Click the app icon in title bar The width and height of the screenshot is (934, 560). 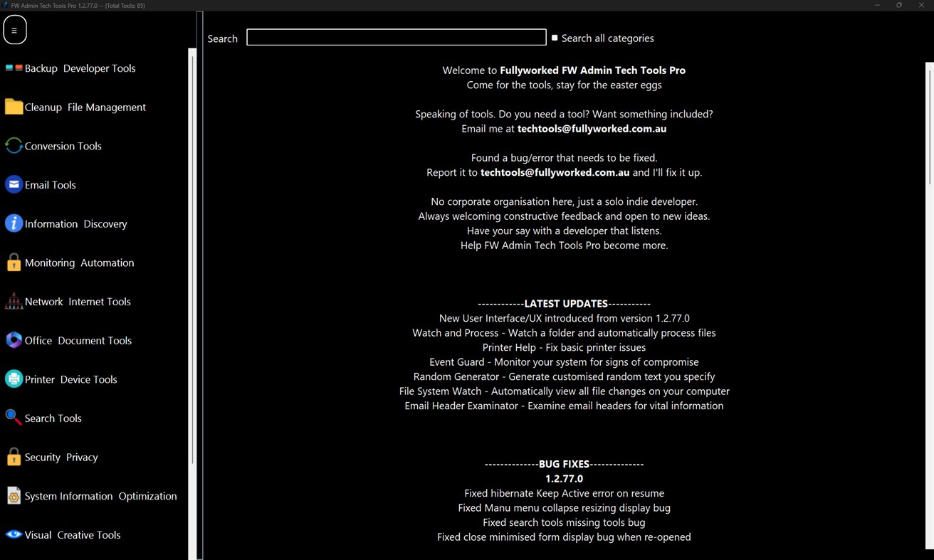pyautogui.click(x=5, y=5)
